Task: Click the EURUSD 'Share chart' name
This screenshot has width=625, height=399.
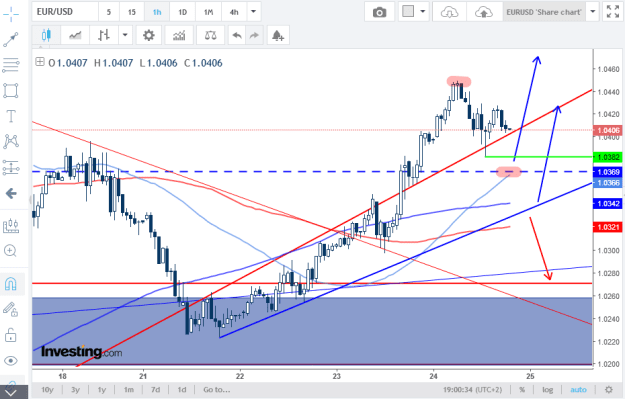Action: [544, 12]
